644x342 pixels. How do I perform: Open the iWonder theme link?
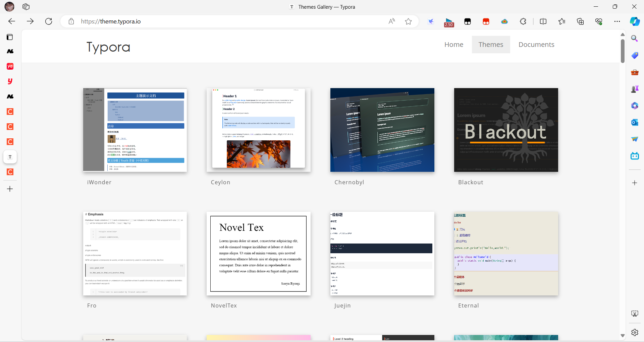(x=99, y=182)
